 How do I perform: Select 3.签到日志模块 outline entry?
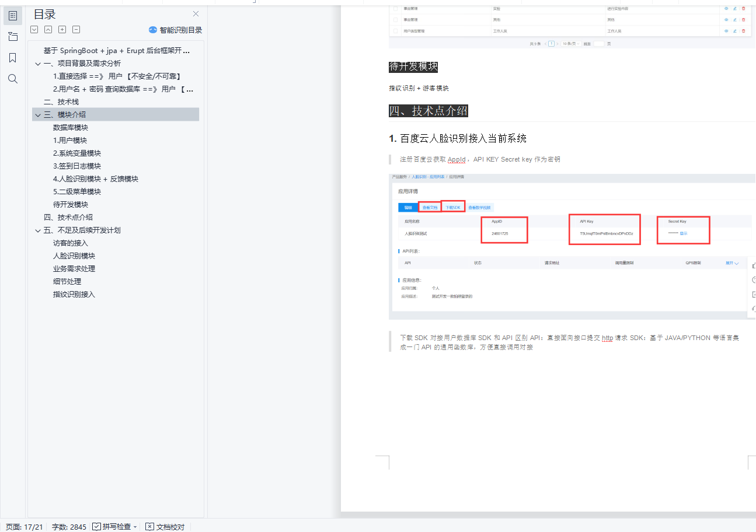click(77, 166)
